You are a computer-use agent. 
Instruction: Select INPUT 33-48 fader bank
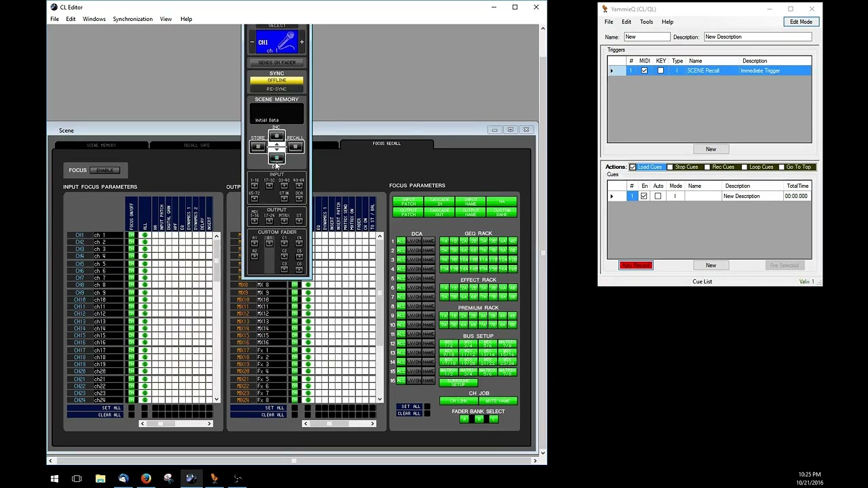tap(284, 186)
